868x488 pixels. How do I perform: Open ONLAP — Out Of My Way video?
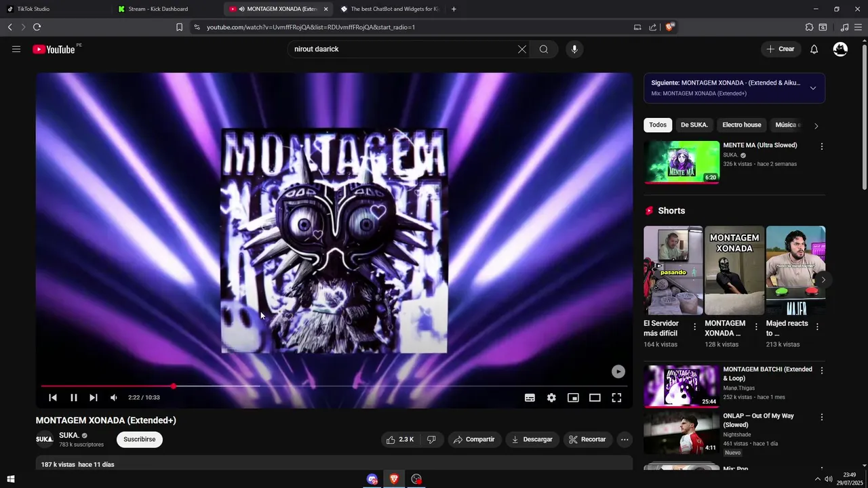click(x=682, y=433)
